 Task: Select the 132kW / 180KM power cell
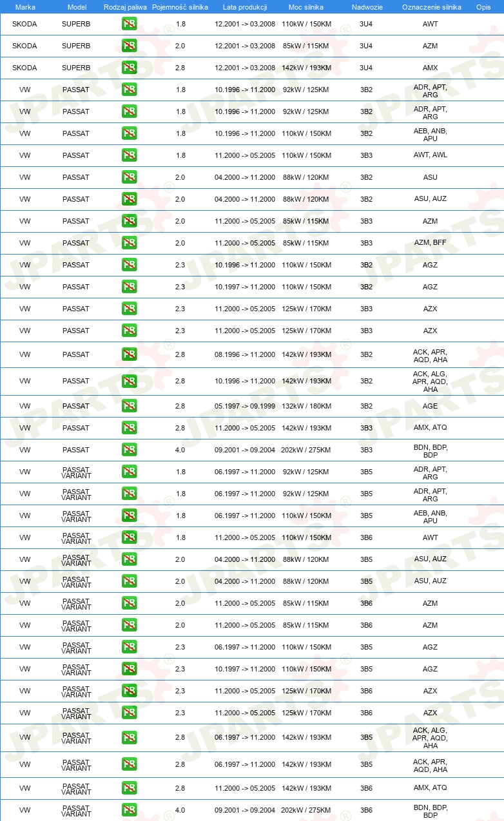306,406
